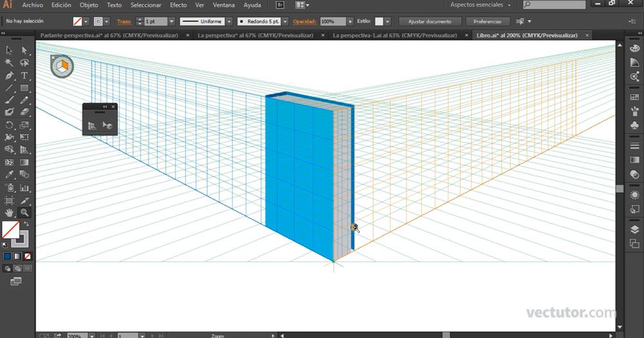Image resolution: width=644 pixels, height=338 pixels.
Task: Open Aspectos esenciales workspace dropdown
Action: click(480, 5)
